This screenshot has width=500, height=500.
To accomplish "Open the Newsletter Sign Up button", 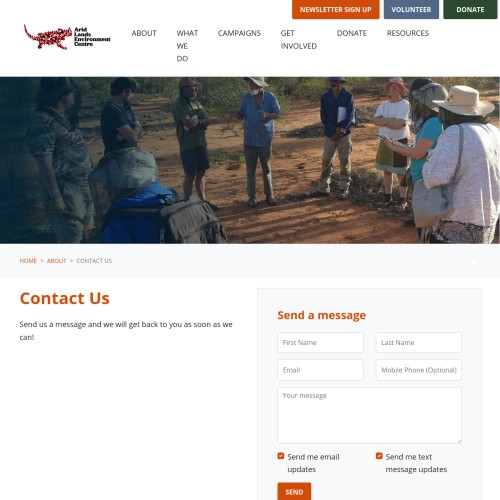I will point(336,9).
